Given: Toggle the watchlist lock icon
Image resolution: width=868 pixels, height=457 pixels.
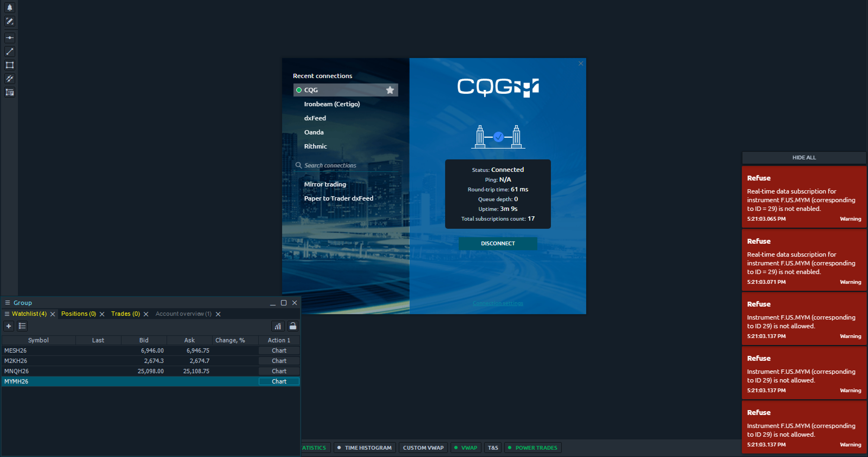Looking at the screenshot, I should click(292, 326).
